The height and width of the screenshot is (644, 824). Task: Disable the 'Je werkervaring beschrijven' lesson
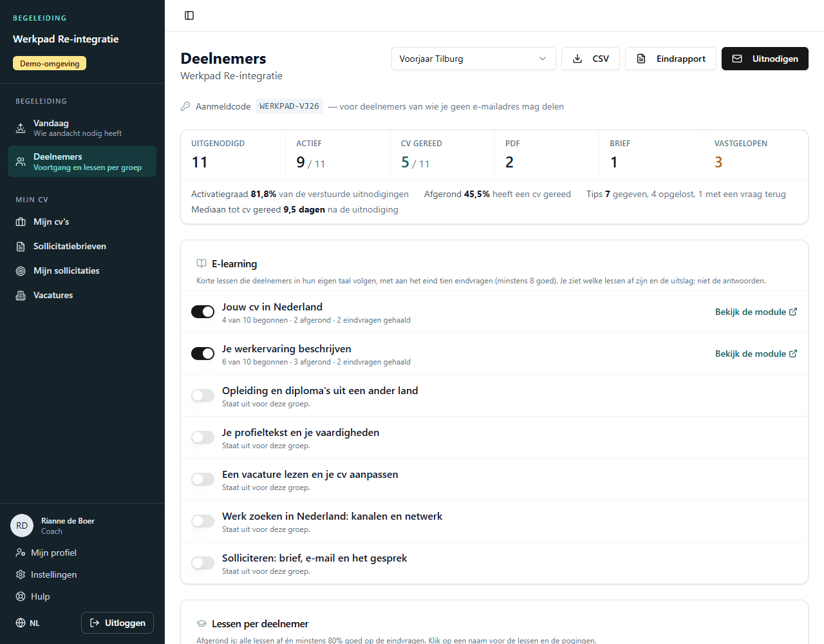(203, 354)
